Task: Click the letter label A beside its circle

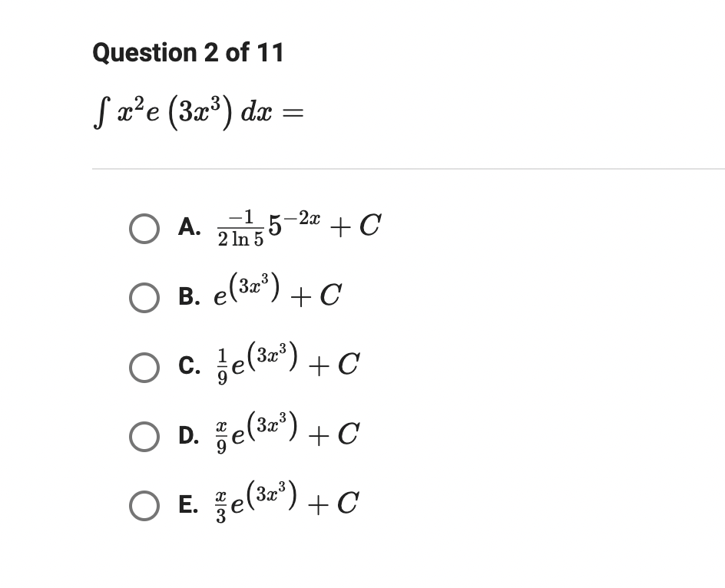Action: point(190,227)
